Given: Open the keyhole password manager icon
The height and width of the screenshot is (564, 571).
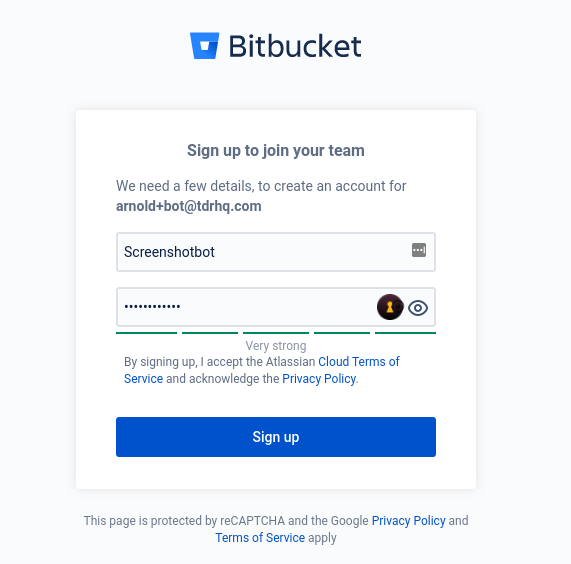Looking at the screenshot, I should (x=390, y=307).
